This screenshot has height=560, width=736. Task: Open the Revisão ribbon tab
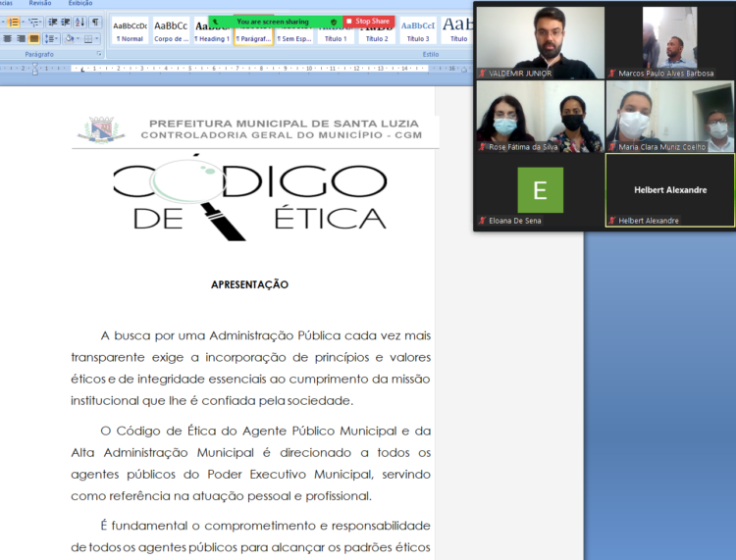coord(40,4)
